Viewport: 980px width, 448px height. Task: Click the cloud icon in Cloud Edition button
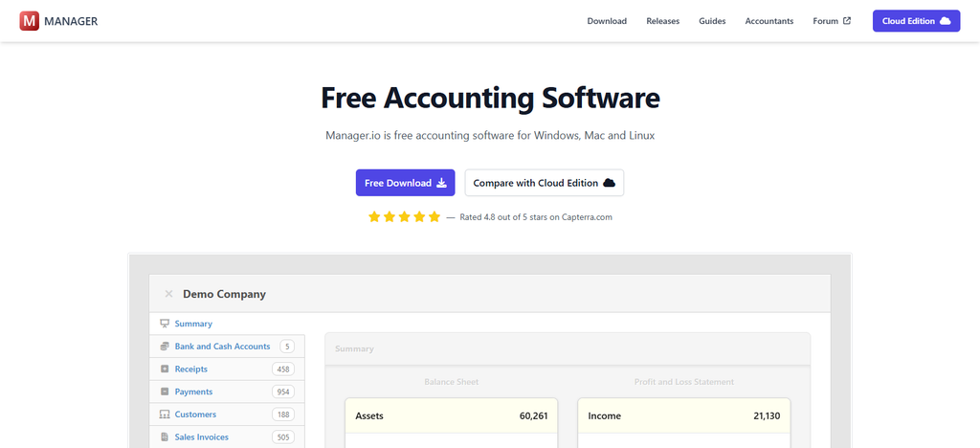(945, 21)
